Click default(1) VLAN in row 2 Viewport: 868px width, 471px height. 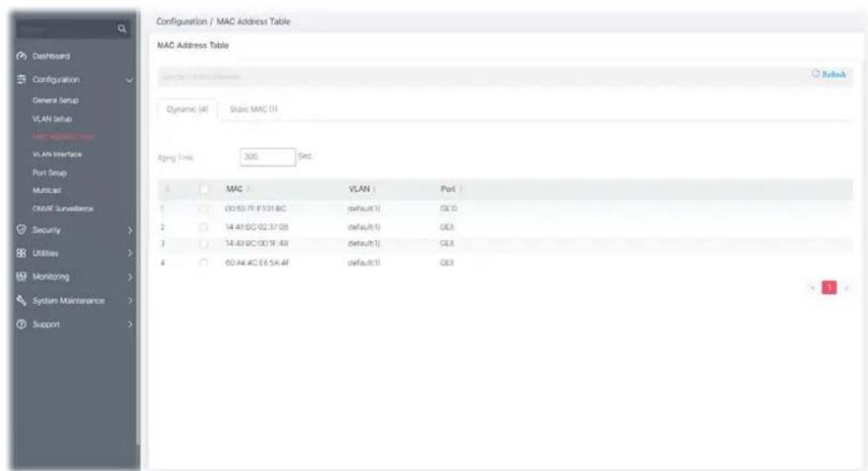363,227
